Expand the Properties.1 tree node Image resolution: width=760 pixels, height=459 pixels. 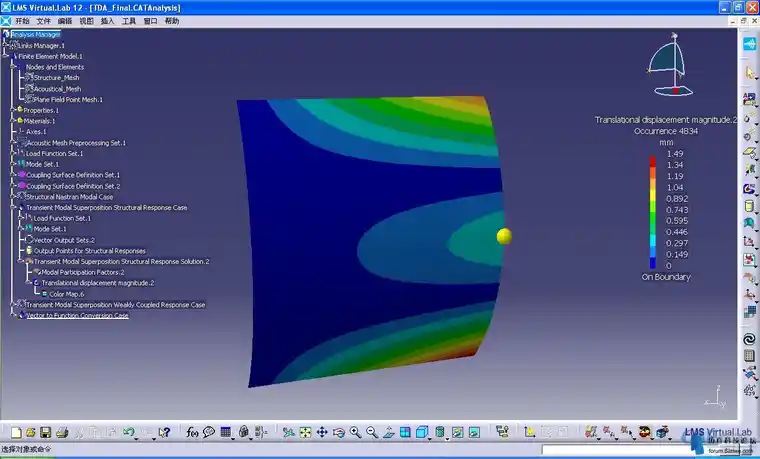point(13,110)
